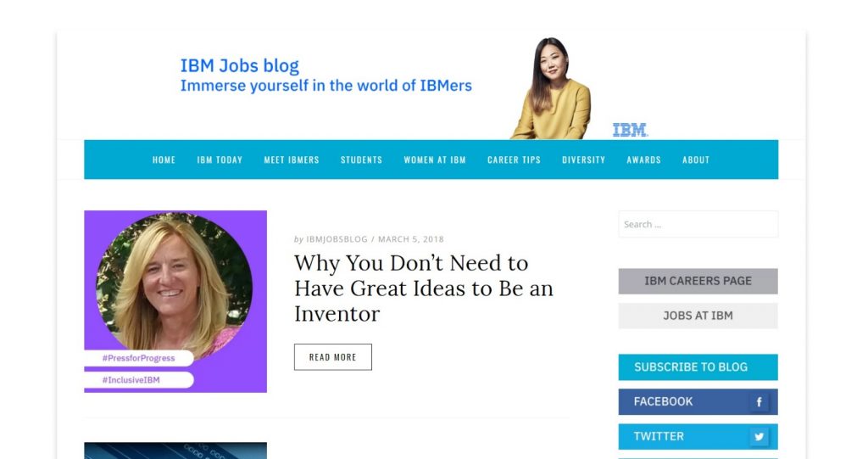Focus the Search input field
The height and width of the screenshot is (459, 868).
(698, 224)
